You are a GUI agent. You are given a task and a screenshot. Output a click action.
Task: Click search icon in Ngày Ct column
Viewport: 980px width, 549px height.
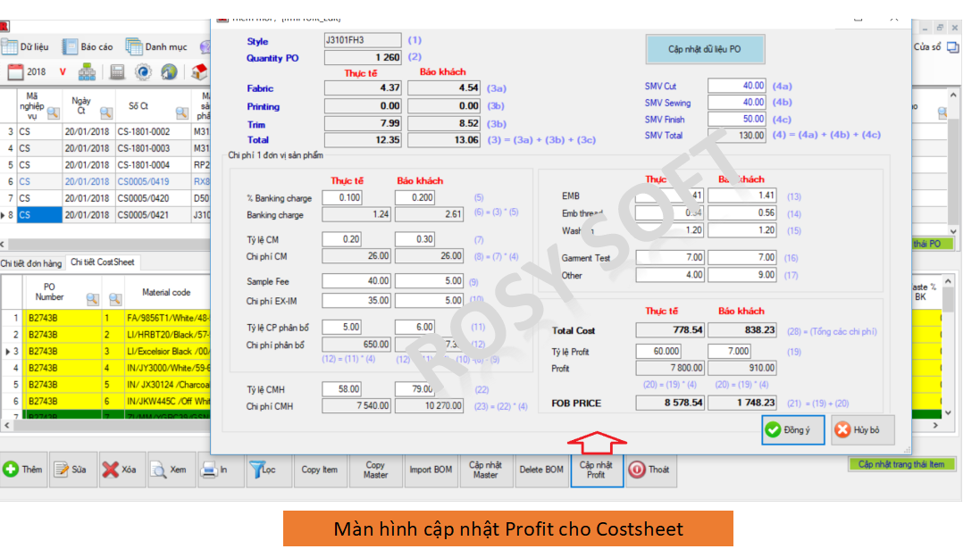click(106, 112)
